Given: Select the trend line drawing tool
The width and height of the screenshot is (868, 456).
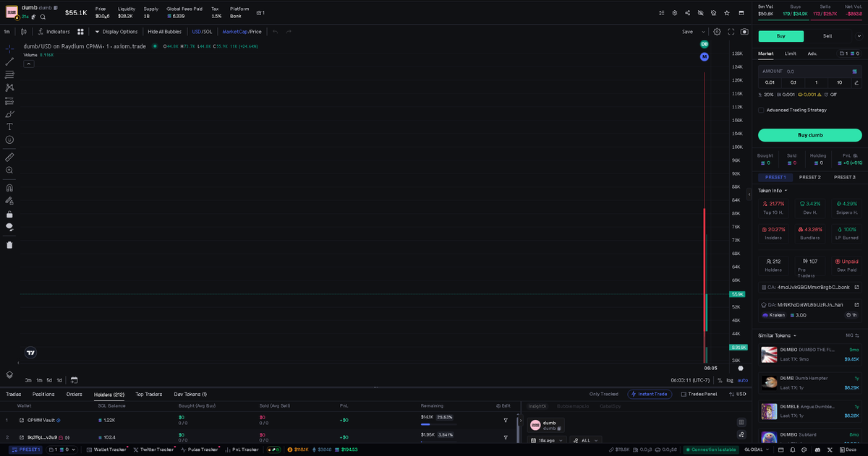Looking at the screenshot, I should [9, 61].
